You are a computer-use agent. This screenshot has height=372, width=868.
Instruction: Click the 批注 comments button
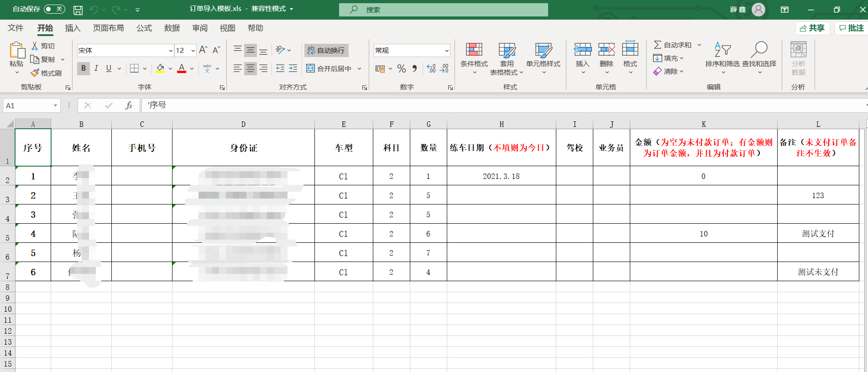(851, 28)
